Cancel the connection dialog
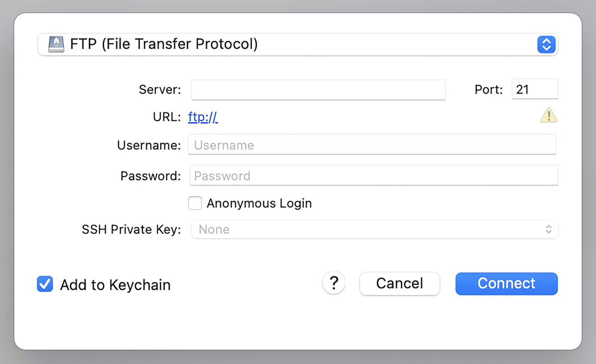 coord(399,284)
